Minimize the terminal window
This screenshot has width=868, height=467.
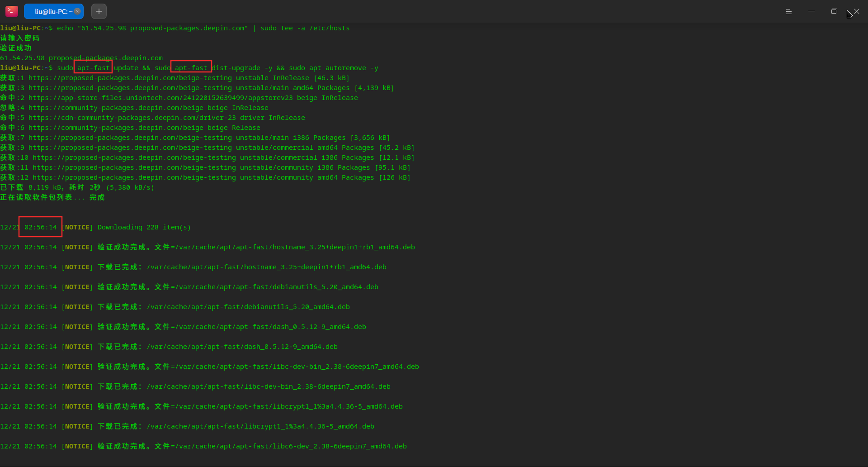[x=811, y=11]
